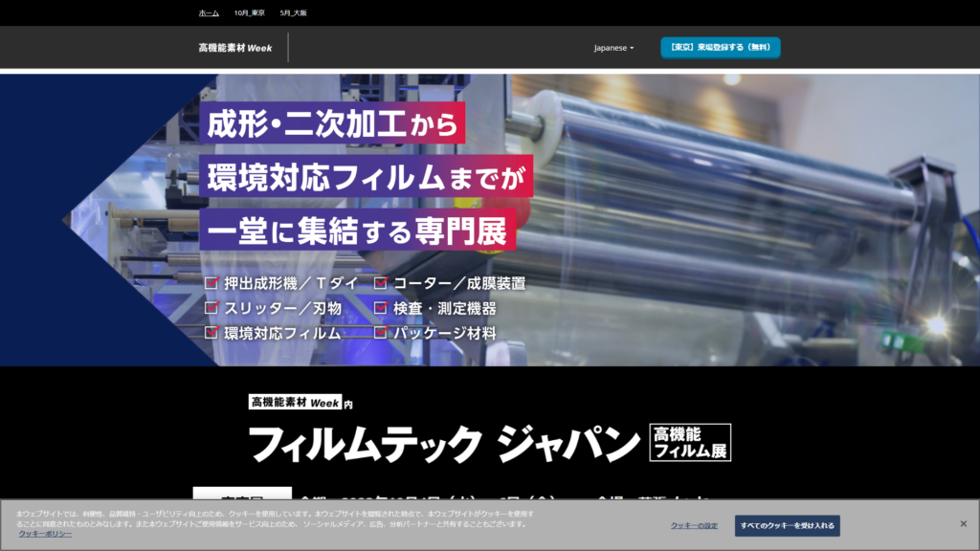
Task: Open the 5月_大阪 navigation item
Action: (x=293, y=13)
